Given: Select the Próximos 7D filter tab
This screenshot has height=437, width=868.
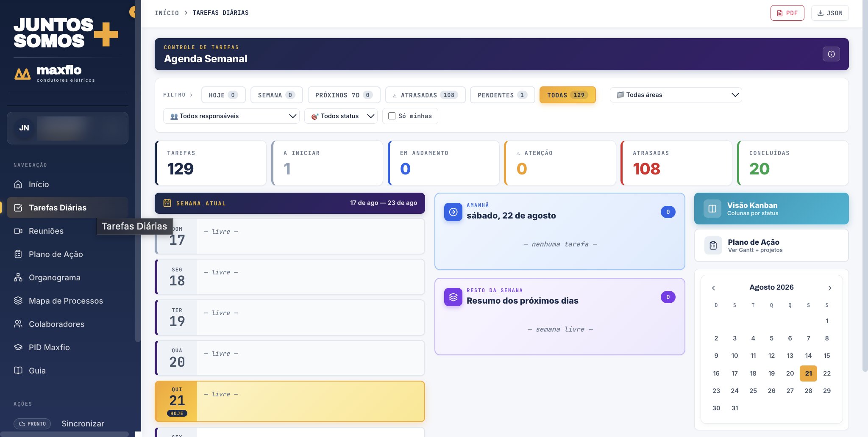Looking at the screenshot, I should [344, 95].
